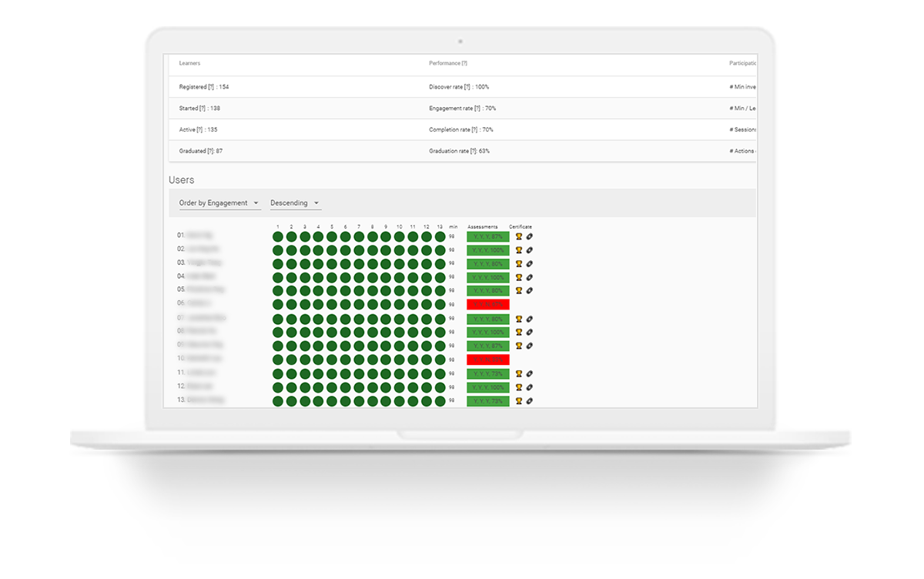Click the trophy icon for user 12

pos(518,387)
